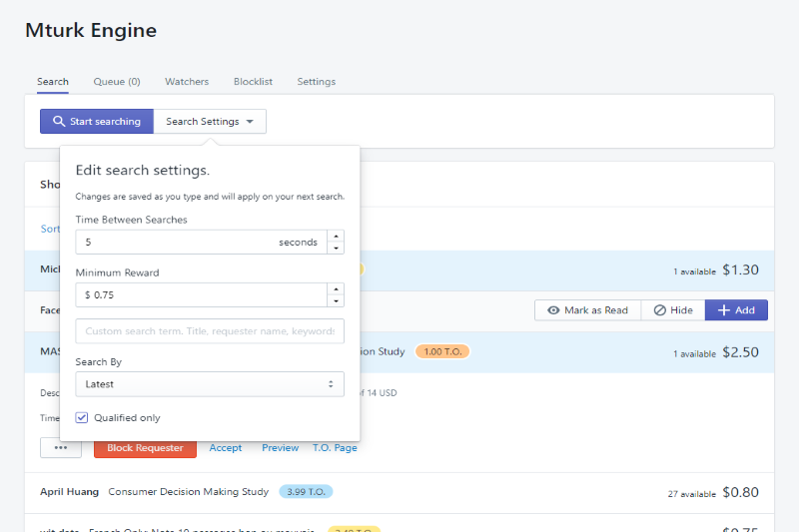This screenshot has width=799, height=532.
Task: Open the Watchers tab
Action: click(x=187, y=82)
